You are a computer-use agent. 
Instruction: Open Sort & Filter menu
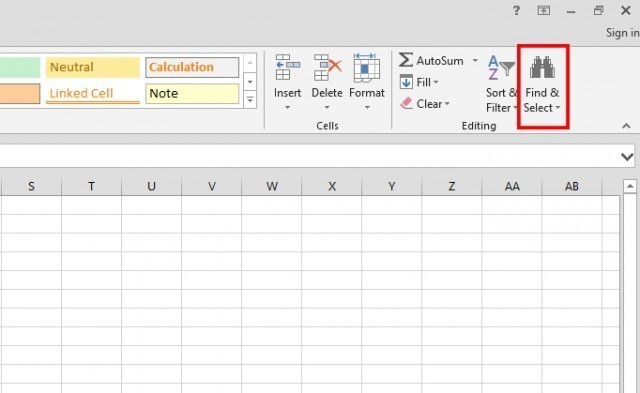point(502,84)
